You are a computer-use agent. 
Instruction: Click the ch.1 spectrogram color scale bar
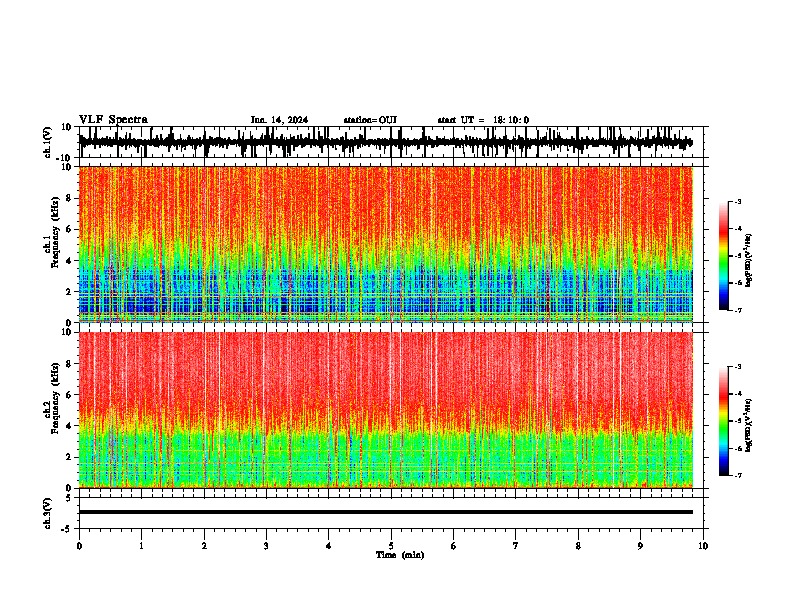(x=724, y=256)
